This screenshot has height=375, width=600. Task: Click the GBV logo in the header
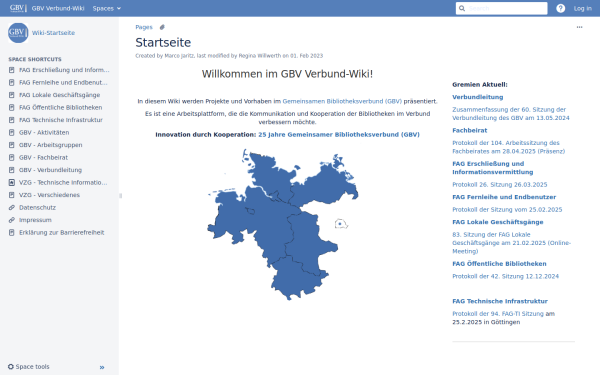point(18,8)
